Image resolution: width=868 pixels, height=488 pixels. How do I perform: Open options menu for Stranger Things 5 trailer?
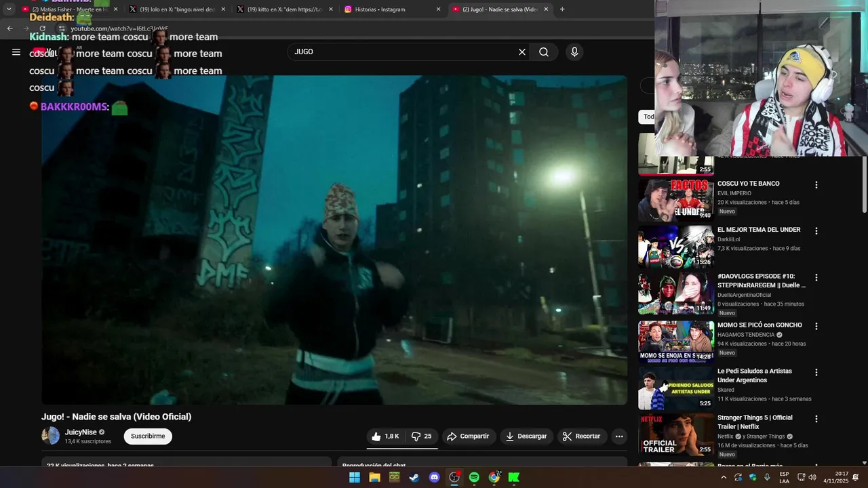click(816, 420)
